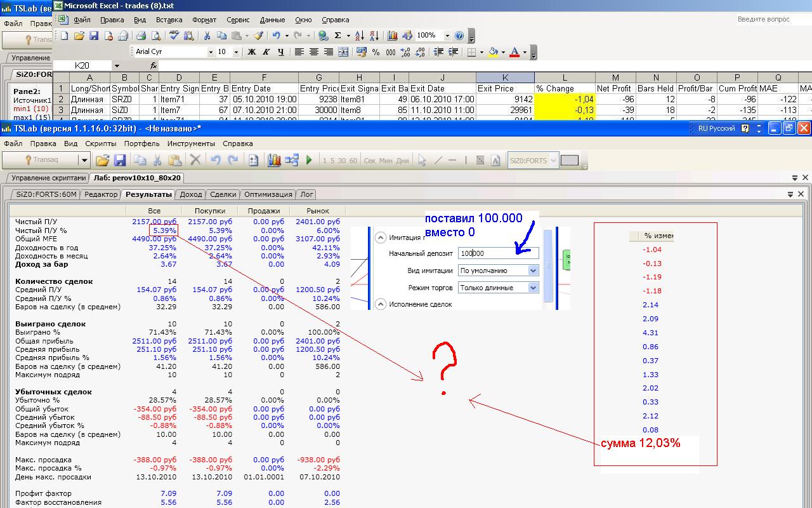Click the TSLab bar chart icon
Screen dimensions: 812x508
click(274, 161)
